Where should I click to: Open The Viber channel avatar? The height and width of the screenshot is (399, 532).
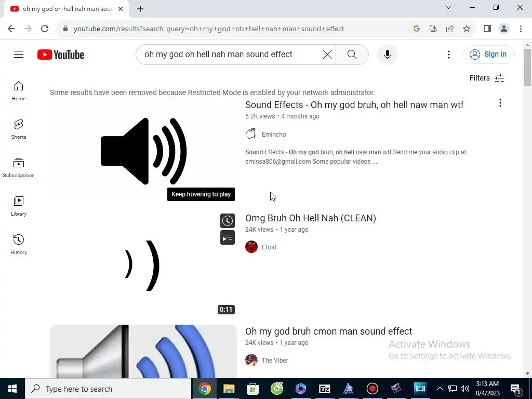(x=251, y=360)
